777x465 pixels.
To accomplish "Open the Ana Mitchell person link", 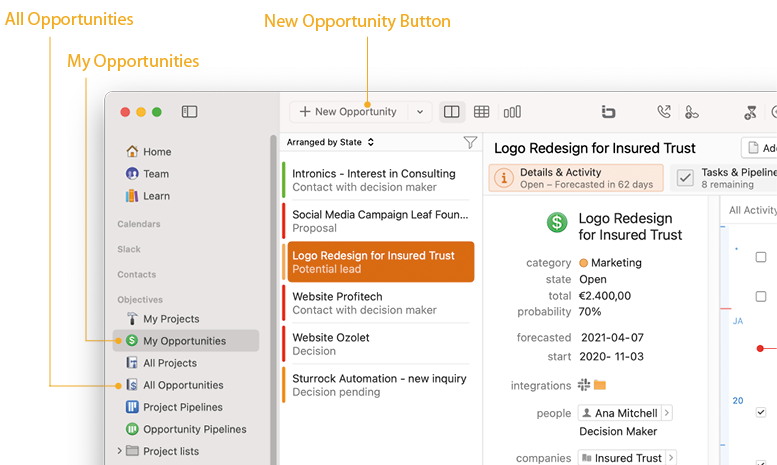I will (619, 413).
